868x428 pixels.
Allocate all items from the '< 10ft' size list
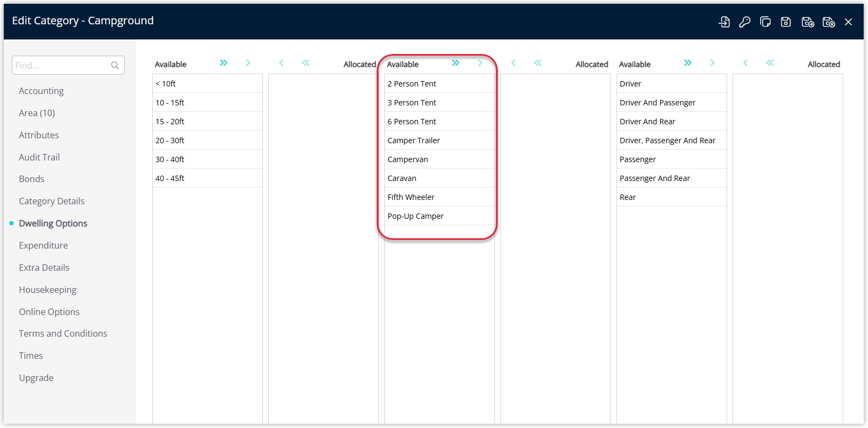pyautogui.click(x=223, y=63)
